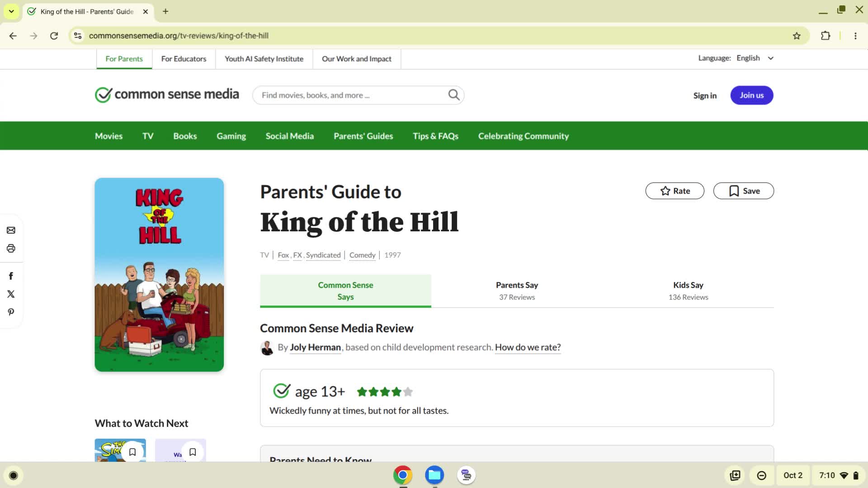This screenshot has height=488, width=868.
Task: Switch to Kids Say tab
Action: [688, 291]
